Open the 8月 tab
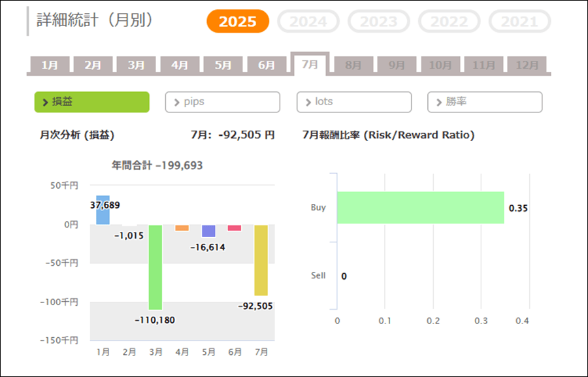 (x=353, y=65)
